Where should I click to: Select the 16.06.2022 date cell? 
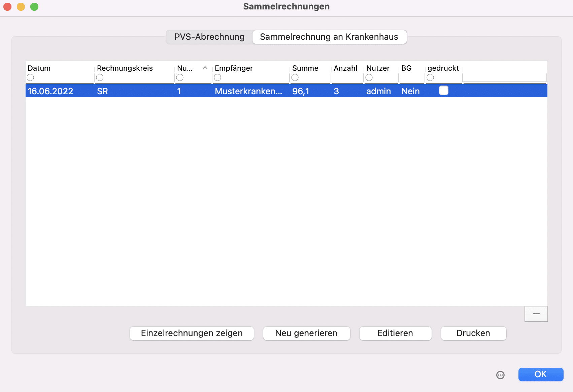click(x=50, y=91)
